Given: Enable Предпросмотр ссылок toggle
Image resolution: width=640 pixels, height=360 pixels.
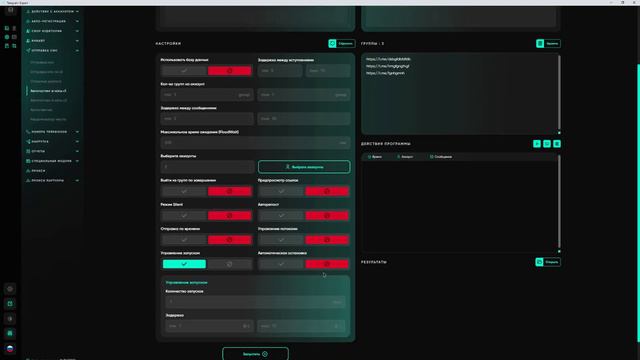Looking at the screenshot, I should coord(281,191).
